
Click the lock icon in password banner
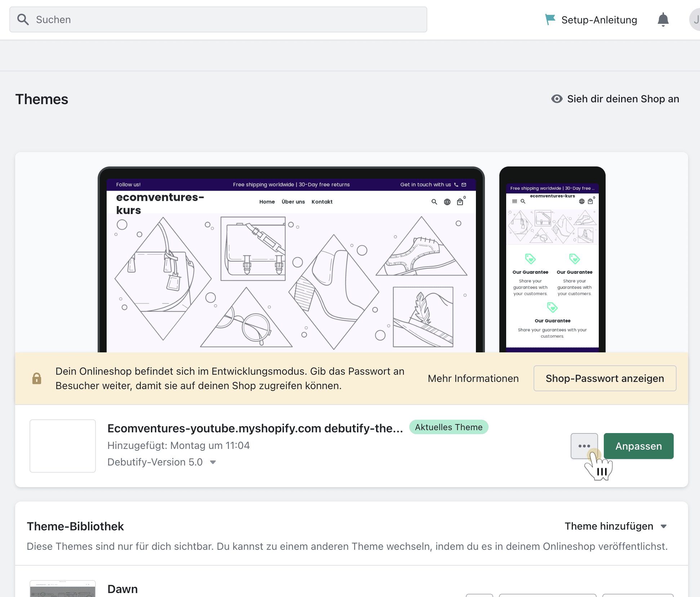coord(37,378)
